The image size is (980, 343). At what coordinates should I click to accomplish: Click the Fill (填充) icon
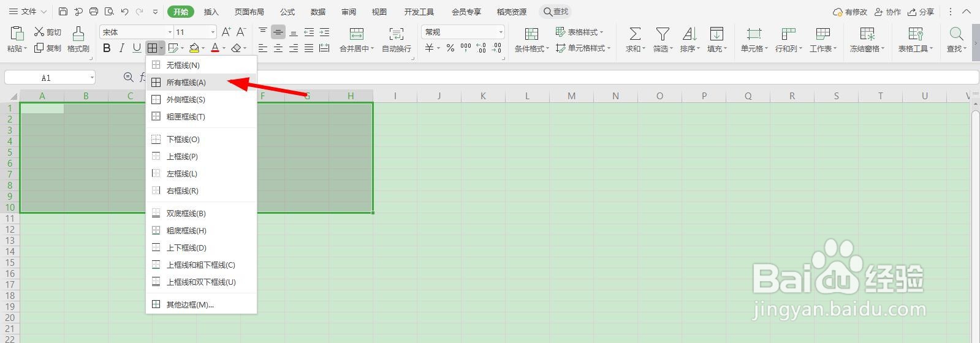716,33
